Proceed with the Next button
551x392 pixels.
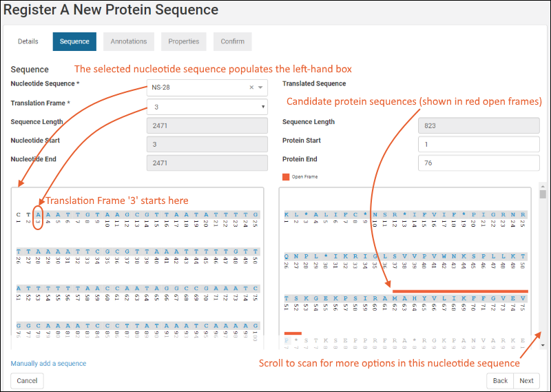point(526,380)
